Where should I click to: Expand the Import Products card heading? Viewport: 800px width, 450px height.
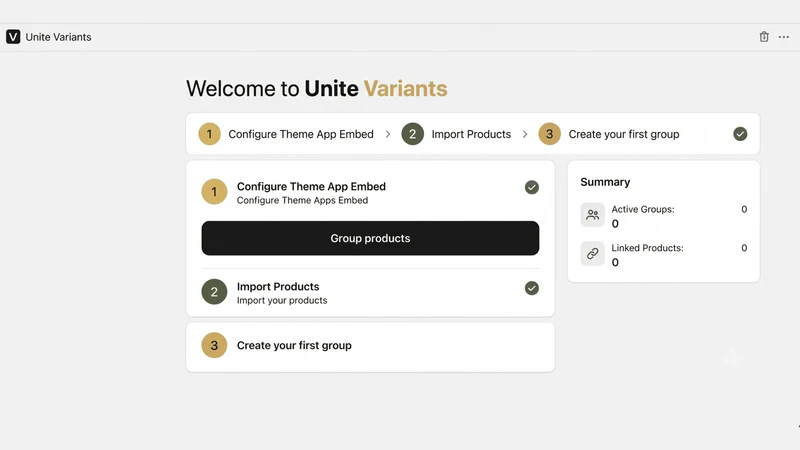278,286
